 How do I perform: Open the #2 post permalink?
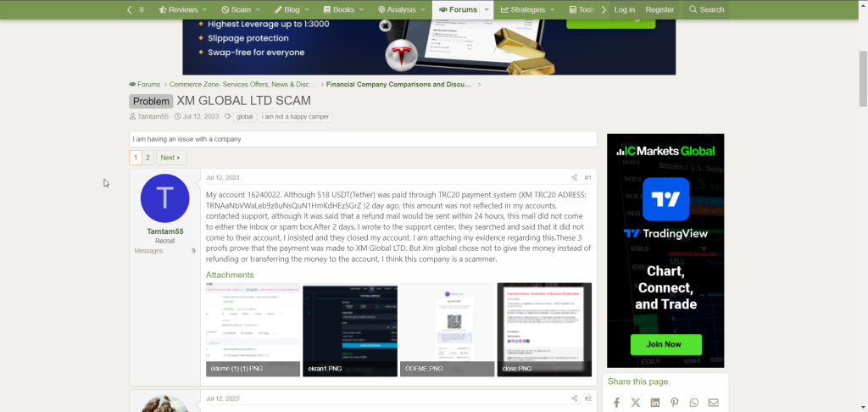[x=588, y=398]
